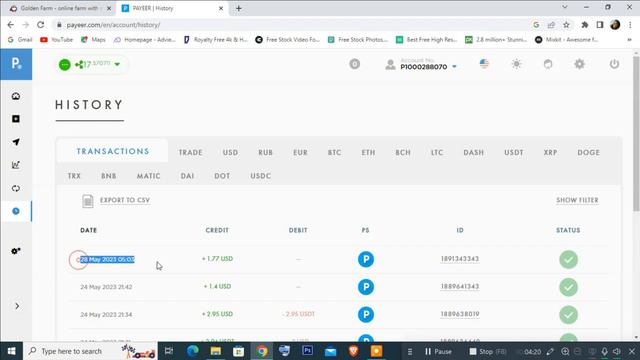Click the green balance circle icon

64,64
